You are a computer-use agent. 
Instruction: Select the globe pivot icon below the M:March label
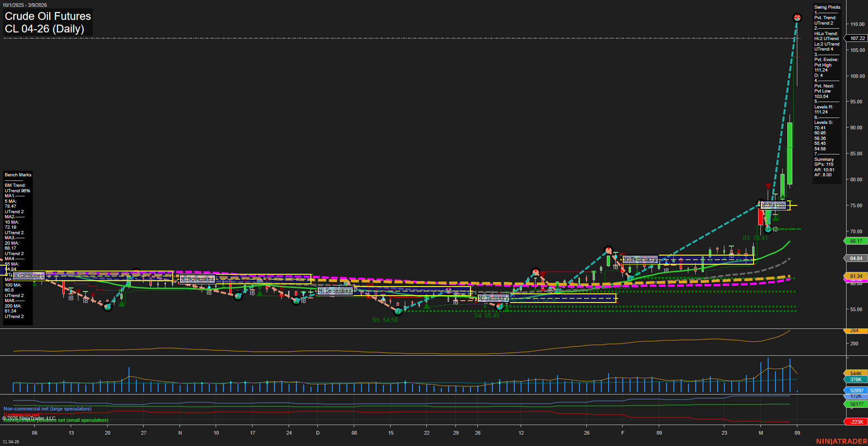pos(768,229)
